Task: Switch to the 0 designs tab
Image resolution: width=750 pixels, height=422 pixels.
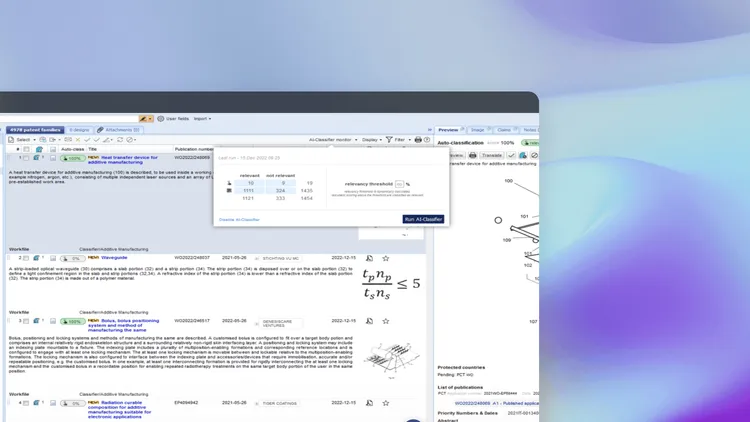Action: pyautogui.click(x=79, y=130)
